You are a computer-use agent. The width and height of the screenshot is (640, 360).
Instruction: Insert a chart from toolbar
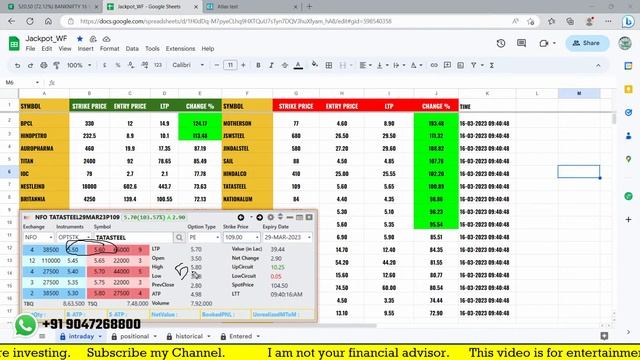click(x=460, y=65)
